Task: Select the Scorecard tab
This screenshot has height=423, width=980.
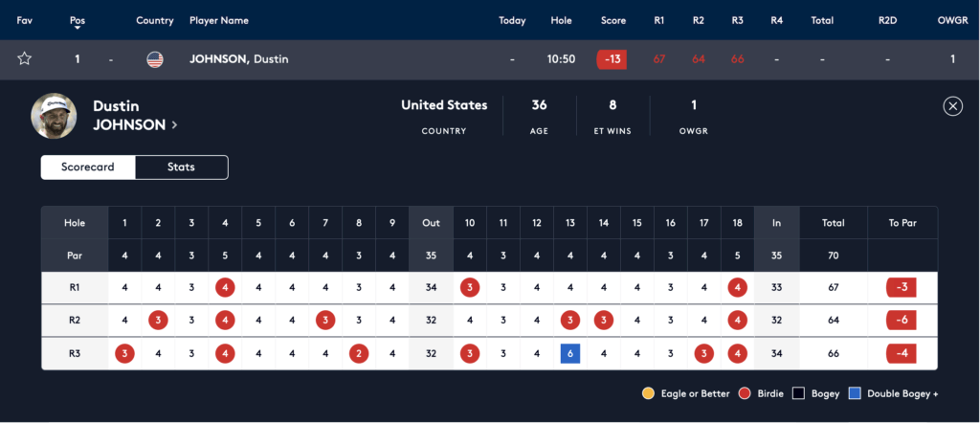Action: pos(88,167)
